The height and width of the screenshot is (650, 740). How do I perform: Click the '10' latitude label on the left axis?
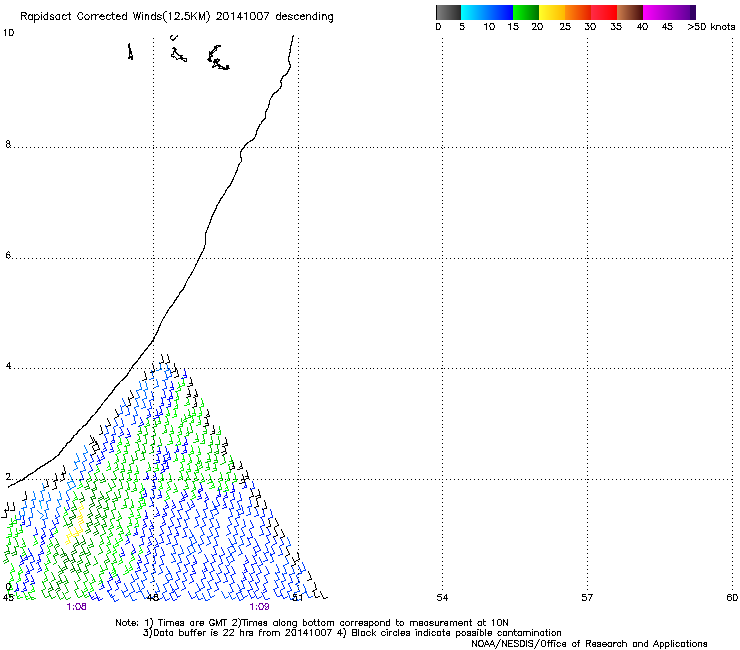click(x=8, y=33)
